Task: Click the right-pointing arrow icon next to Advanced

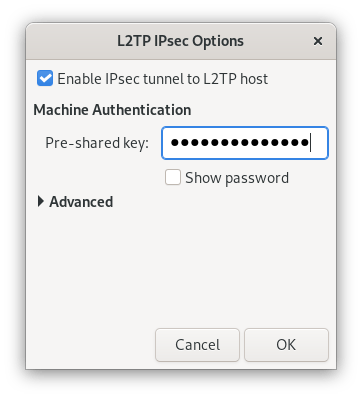Action: (x=41, y=201)
